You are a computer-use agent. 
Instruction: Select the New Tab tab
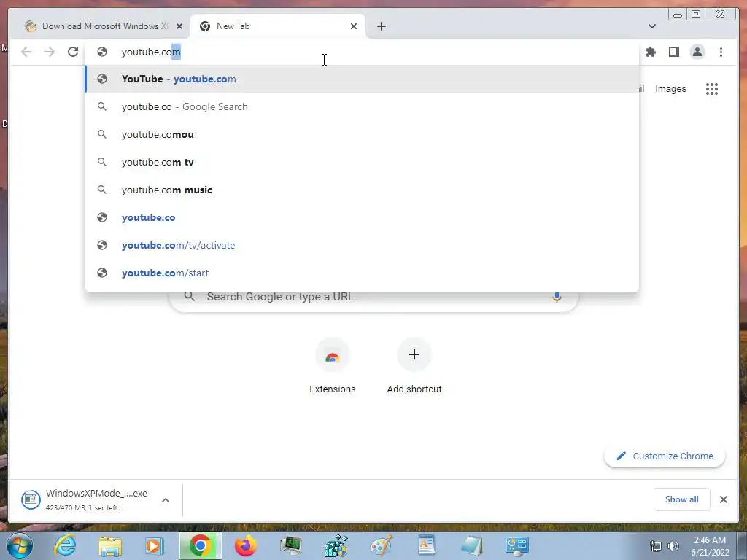[278, 26]
